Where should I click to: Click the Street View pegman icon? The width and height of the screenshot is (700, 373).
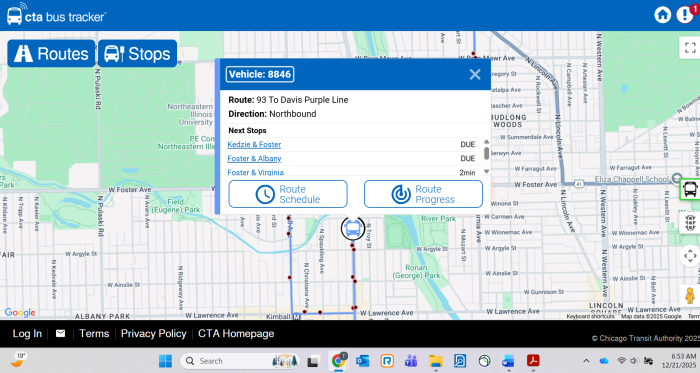[x=690, y=295]
